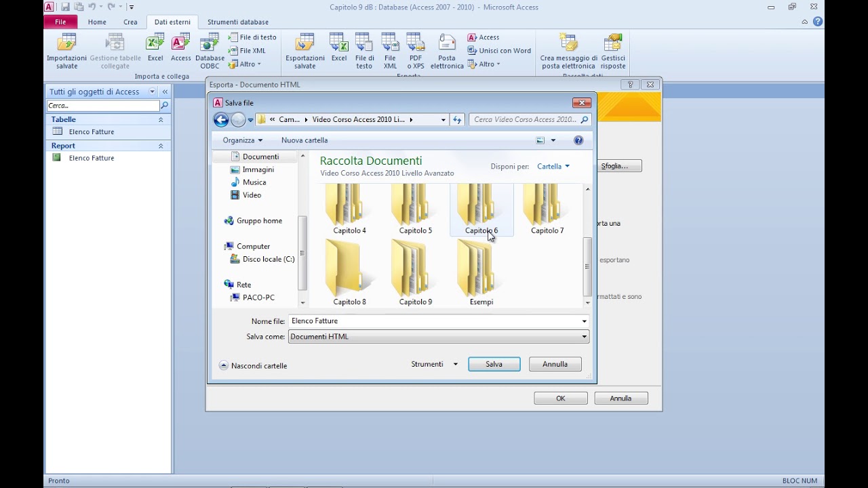
Task: Switch to the Home tab
Action: 97,22
